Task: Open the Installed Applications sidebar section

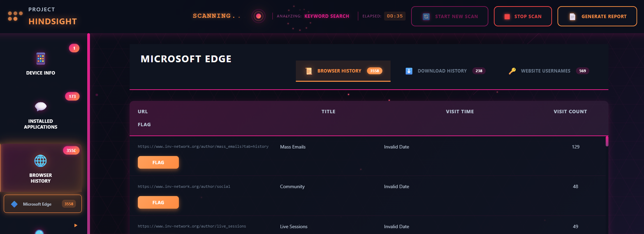Action: tap(41, 114)
